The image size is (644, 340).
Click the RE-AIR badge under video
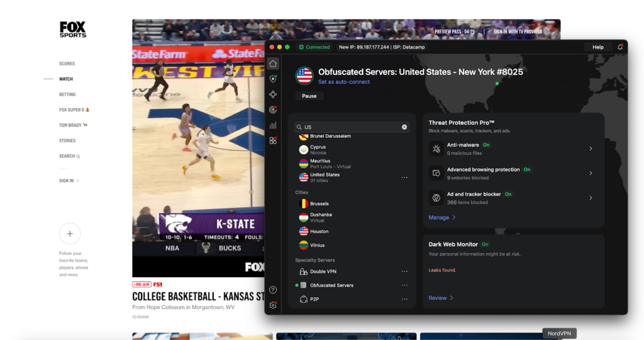click(x=142, y=285)
